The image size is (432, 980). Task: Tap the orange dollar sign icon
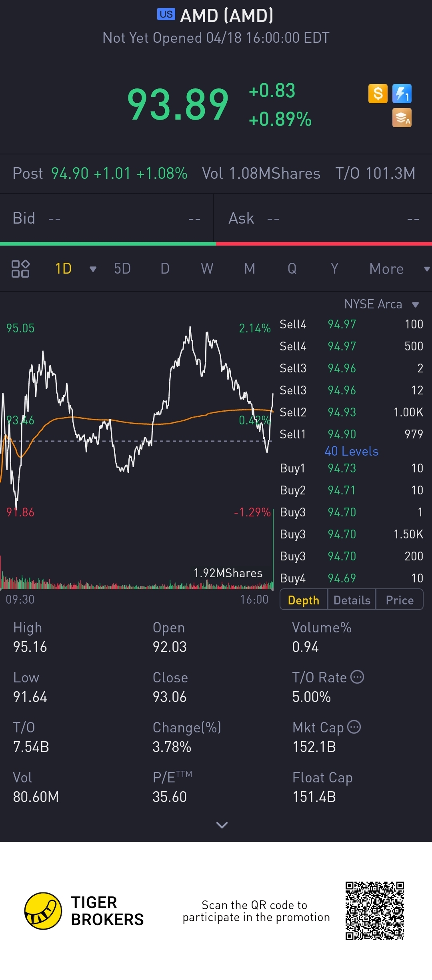click(378, 94)
